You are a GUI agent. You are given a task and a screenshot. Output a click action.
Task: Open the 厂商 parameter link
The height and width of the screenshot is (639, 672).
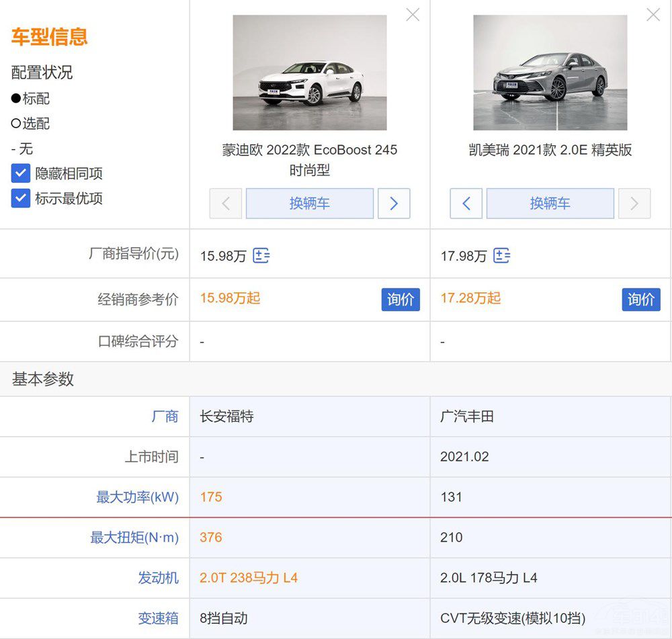165,417
